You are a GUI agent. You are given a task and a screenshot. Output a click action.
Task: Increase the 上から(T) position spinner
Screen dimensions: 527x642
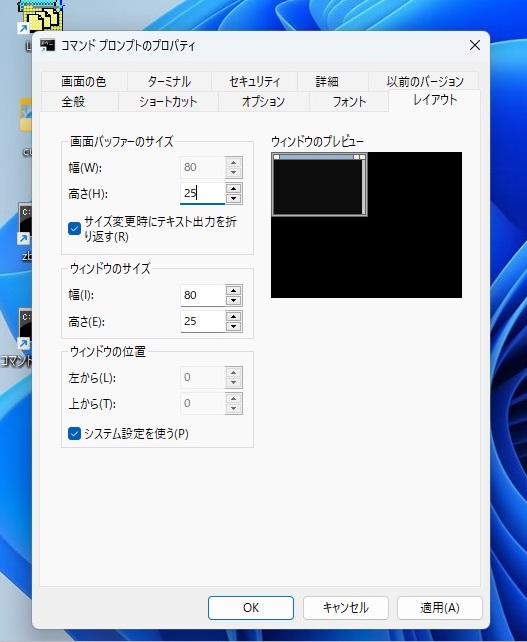pyautogui.click(x=234, y=398)
